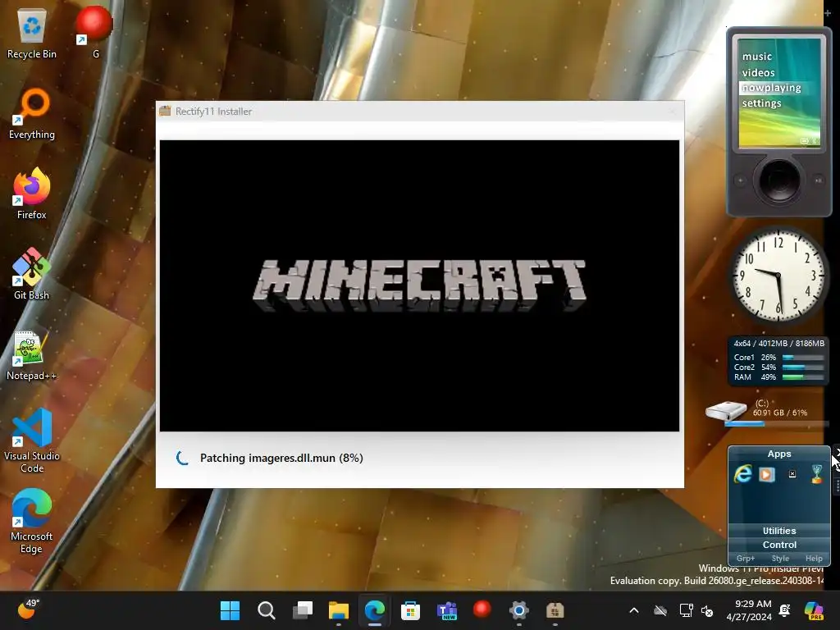Open the Microsoft Edge desktop shortcut
This screenshot has width=840, height=630.
tap(32, 521)
